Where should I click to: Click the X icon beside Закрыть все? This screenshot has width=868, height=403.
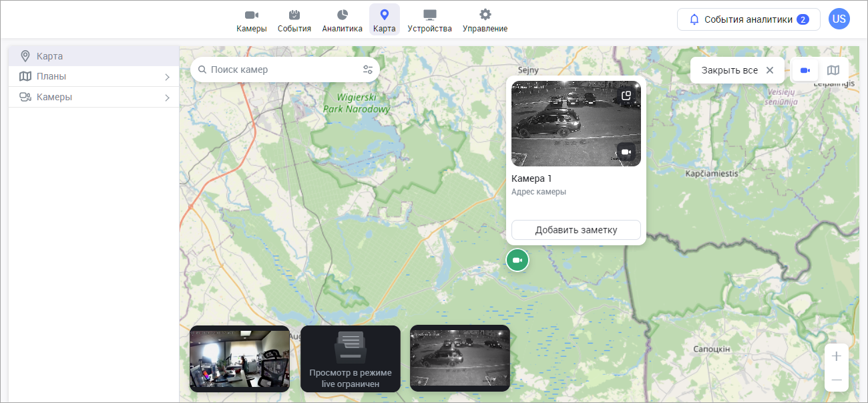(x=769, y=70)
